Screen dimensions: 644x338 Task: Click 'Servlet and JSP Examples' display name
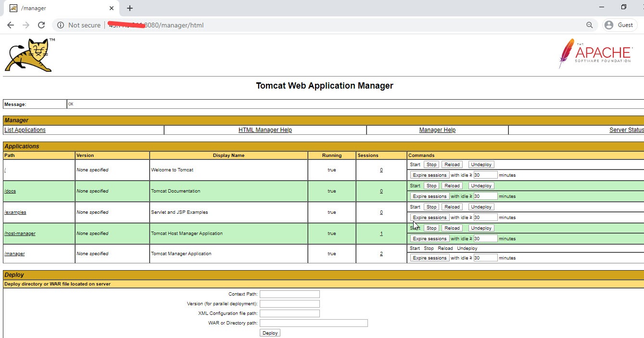[179, 212]
